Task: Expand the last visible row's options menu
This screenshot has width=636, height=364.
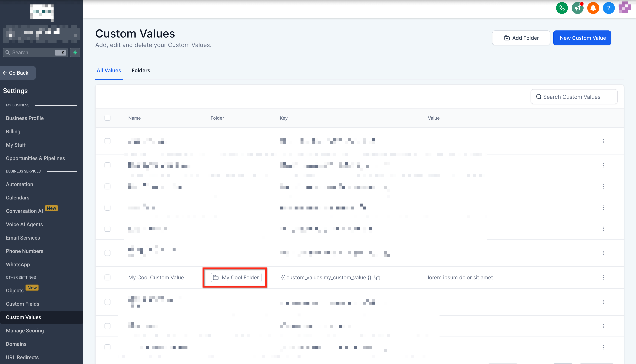Action: pyautogui.click(x=603, y=347)
